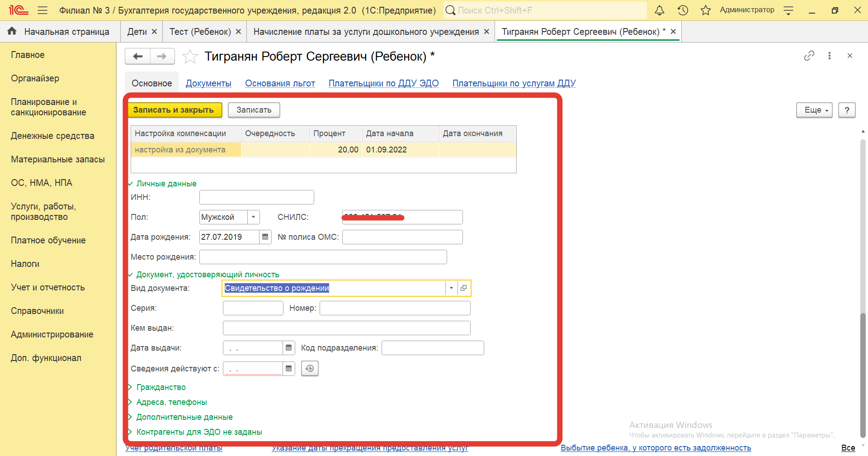Open calendar picker for Дата рождения
Image resolution: width=868 pixels, height=456 pixels.
point(265,237)
